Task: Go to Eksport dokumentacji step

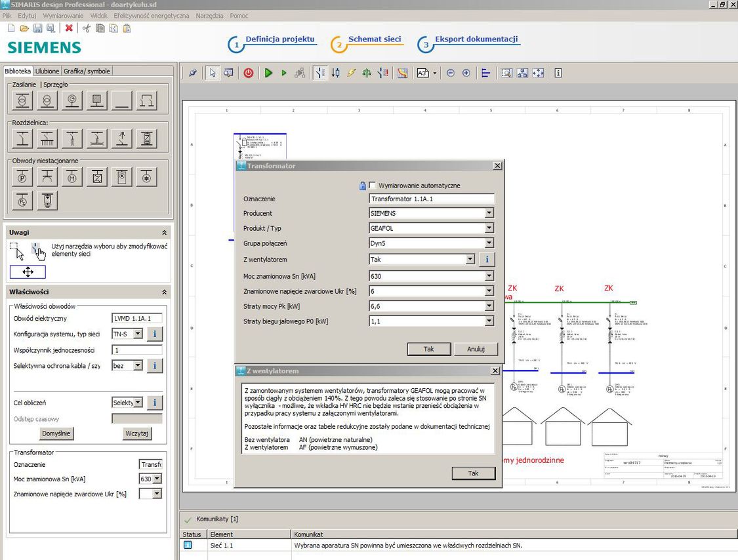Action: pos(476,39)
